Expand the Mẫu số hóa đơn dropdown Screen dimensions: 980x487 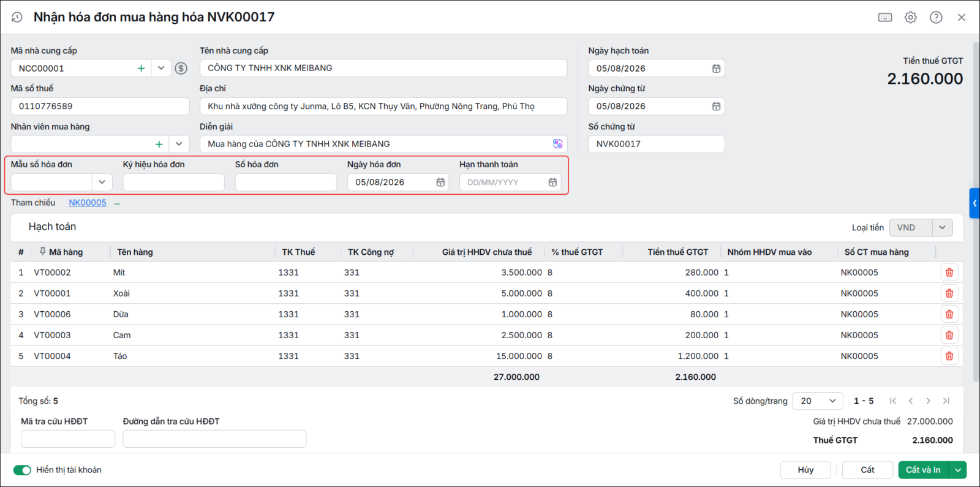click(102, 182)
